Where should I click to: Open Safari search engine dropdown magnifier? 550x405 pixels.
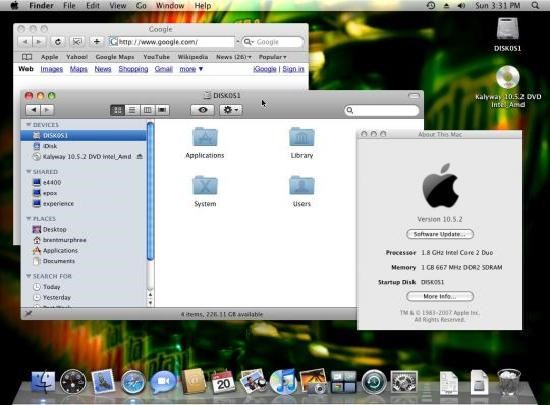pyautogui.click(x=248, y=42)
